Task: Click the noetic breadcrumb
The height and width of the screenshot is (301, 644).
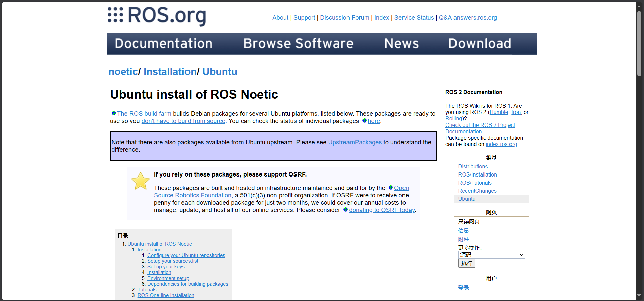Action: pyautogui.click(x=123, y=72)
